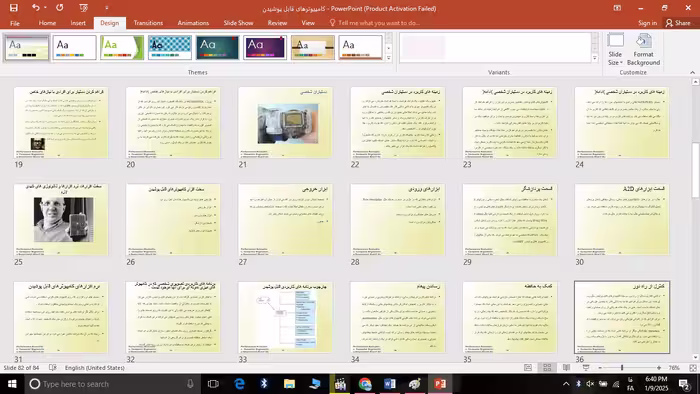Click the zoom in plus button

pos(659,368)
